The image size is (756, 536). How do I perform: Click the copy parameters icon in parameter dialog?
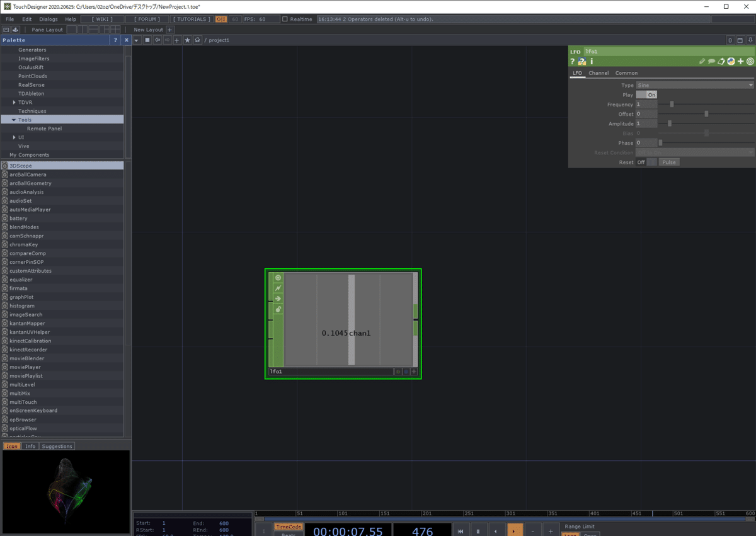coord(722,61)
